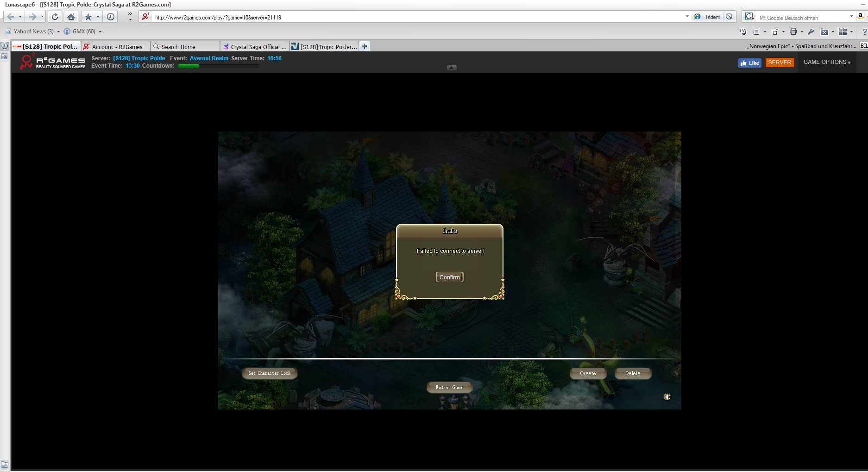Expand the GAME OPTIONS dropdown
The height and width of the screenshot is (472, 868).
(827, 62)
